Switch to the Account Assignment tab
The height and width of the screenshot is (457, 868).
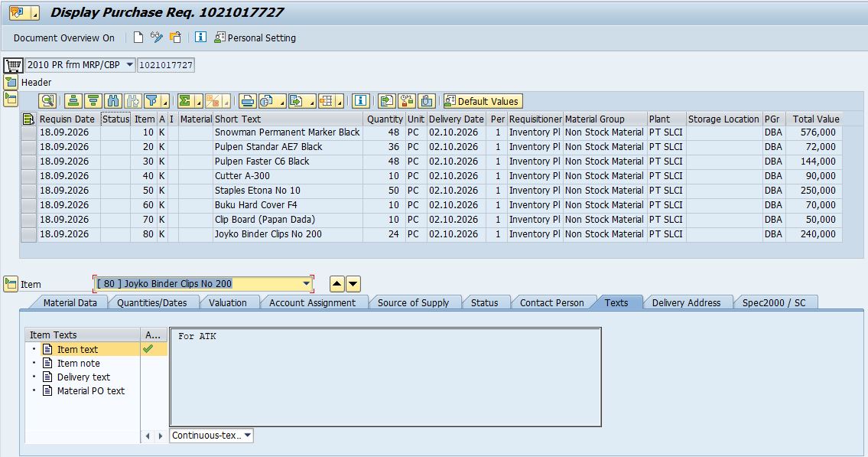tap(312, 302)
